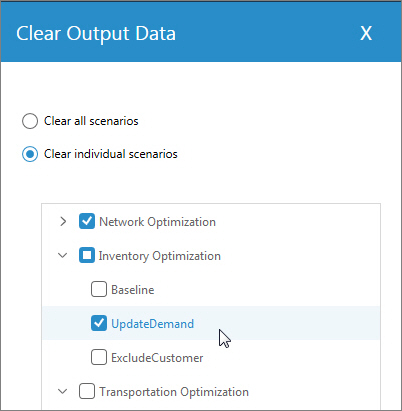Click the Inventory Optimization label
This screenshot has height=411, width=402.
160,256
